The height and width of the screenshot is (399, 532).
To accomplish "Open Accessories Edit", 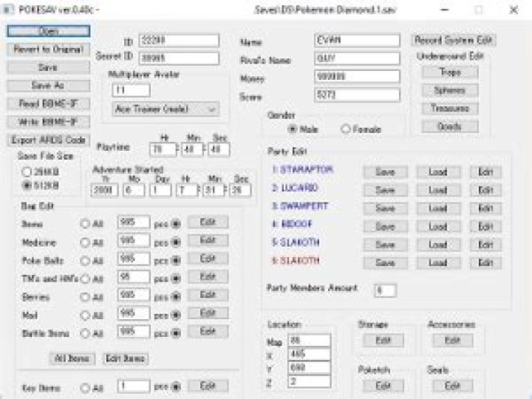I will 453,341.
